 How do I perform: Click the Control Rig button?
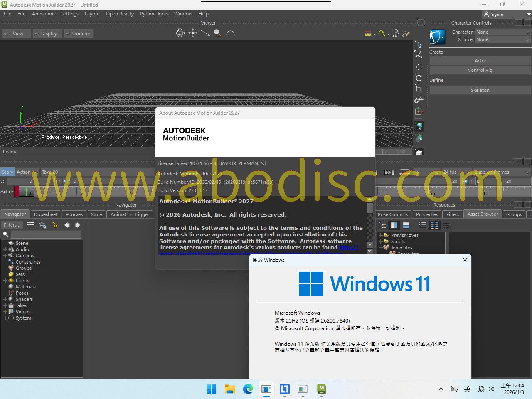tap(480, 70)
